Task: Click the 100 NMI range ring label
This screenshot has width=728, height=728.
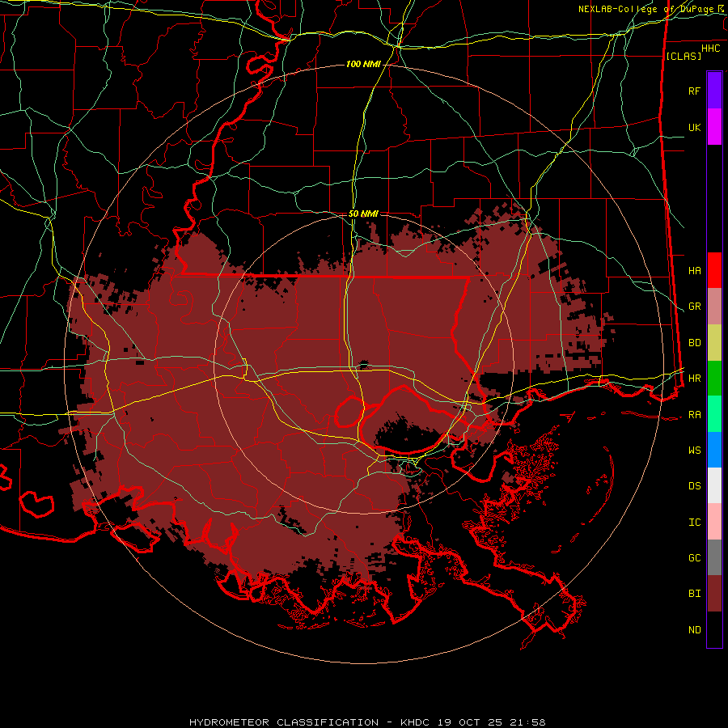Action: tap(363, 64)
